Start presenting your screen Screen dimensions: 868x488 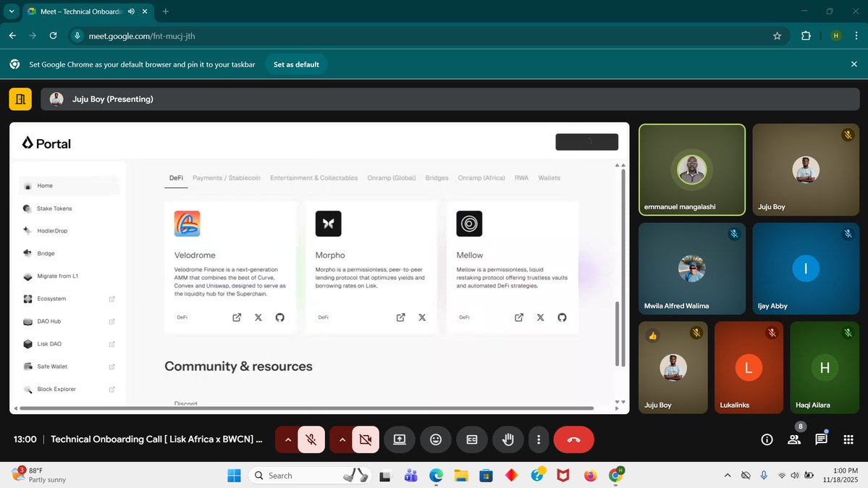pos(399,439)
